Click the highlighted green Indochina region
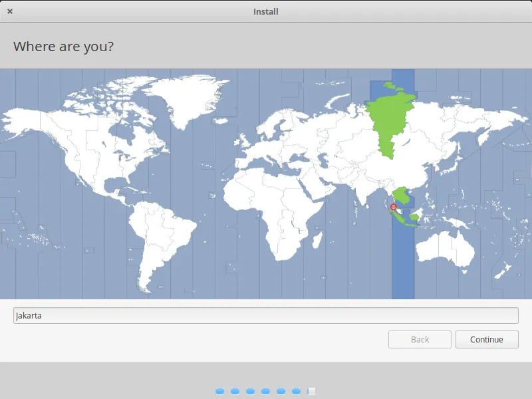This screenshot has width=532, height=399. [x=402, y=196]
